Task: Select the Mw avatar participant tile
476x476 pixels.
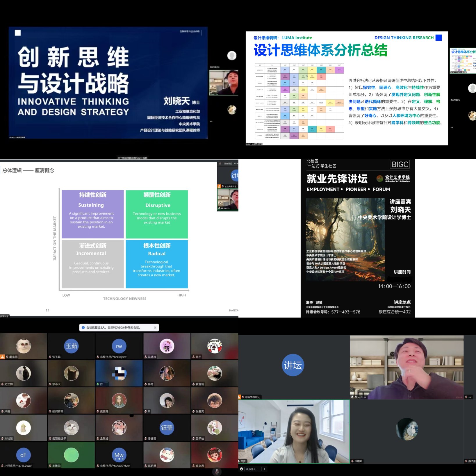Action: click(x=119, y=455)
